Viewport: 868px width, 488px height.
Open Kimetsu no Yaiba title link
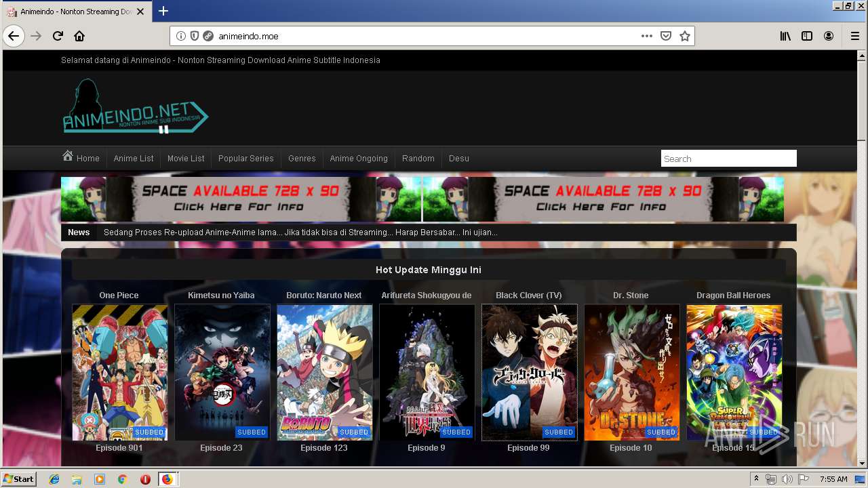click(x=221, y=295)
